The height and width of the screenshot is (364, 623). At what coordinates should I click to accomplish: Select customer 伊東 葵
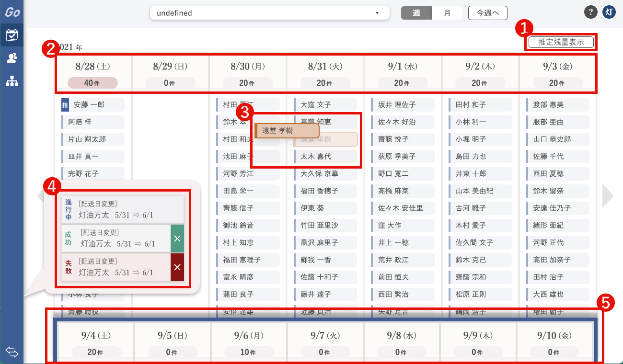coord(325,208)
